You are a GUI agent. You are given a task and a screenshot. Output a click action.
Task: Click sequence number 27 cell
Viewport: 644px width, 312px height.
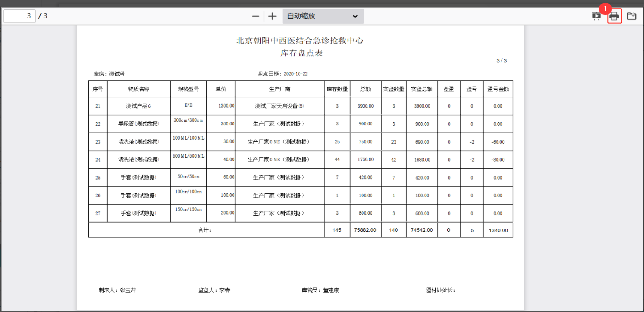point(98,213)
